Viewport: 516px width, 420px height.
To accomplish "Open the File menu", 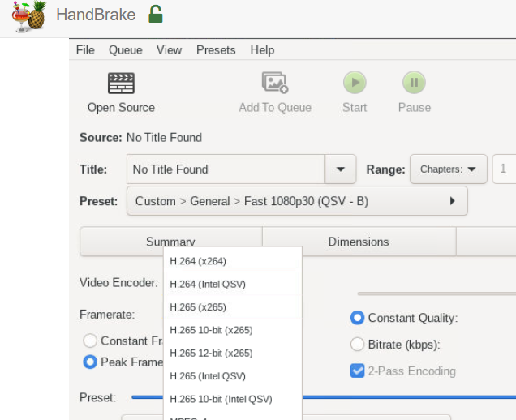I will pos(85,50).
